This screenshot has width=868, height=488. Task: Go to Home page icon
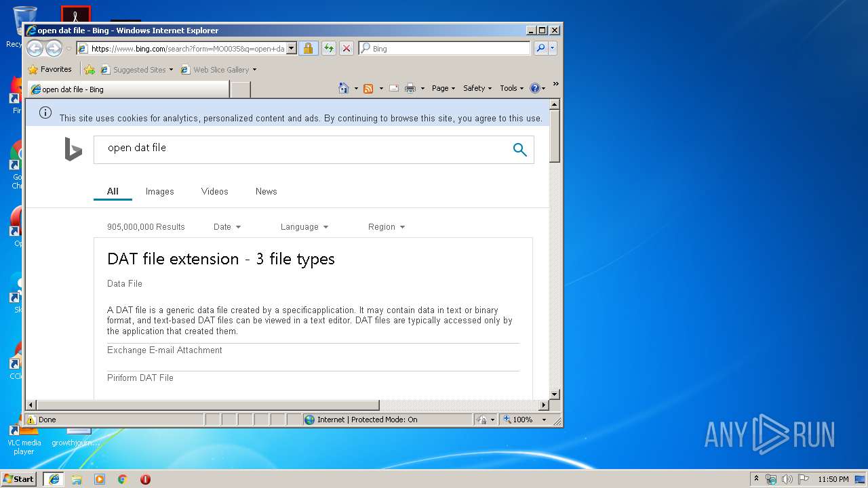[344, 88]
